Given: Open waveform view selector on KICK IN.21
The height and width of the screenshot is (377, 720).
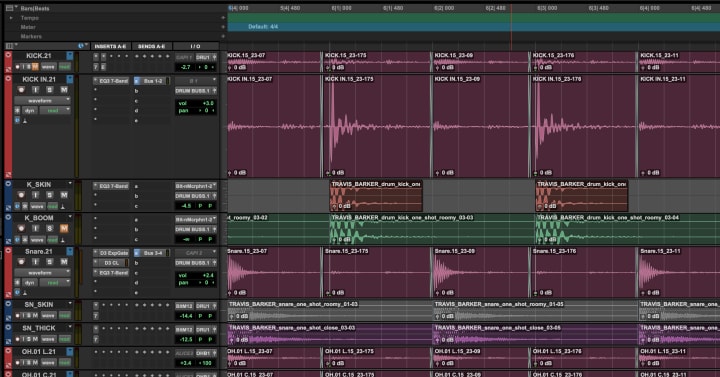Looking at the screenshot, I should click(42, 100).
